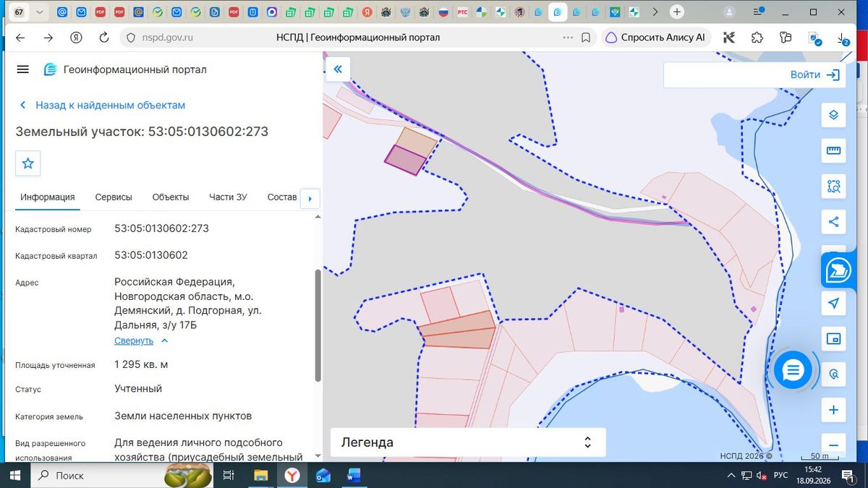
Task: Select the area value 1 295 кв. м
Action: point(141,364)
